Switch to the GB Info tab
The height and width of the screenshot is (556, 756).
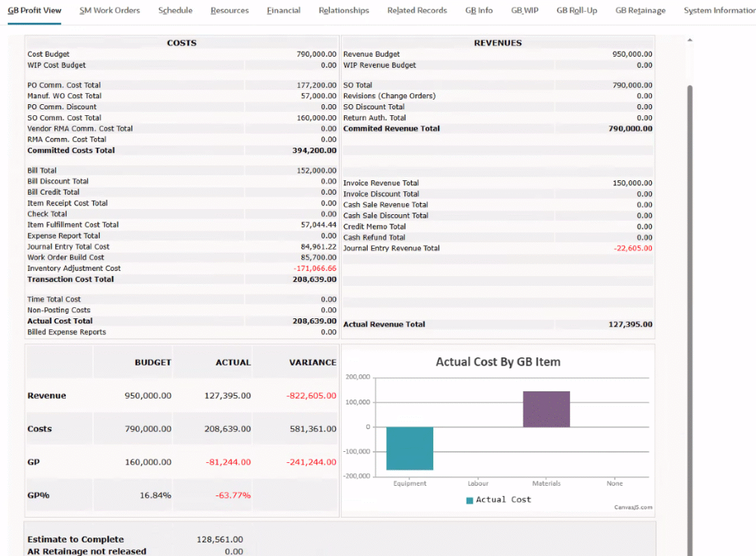tap(479, 10)
